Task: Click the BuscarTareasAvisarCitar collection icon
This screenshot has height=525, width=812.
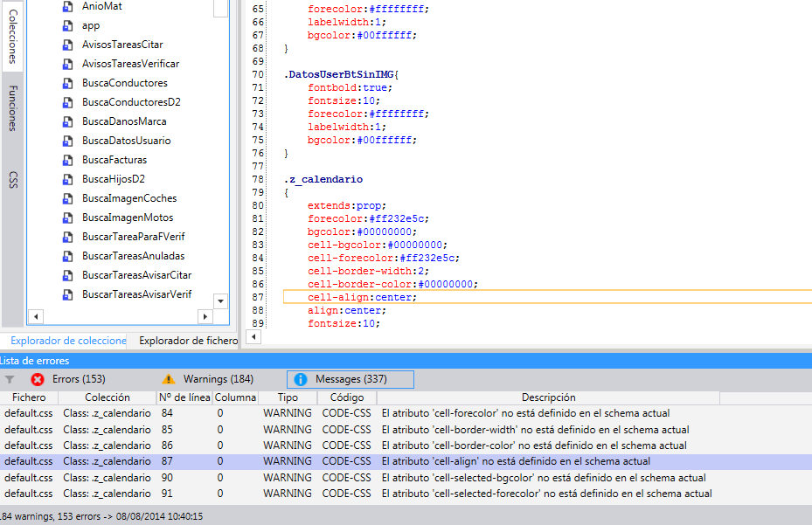Action: click(x=67, y=275)
